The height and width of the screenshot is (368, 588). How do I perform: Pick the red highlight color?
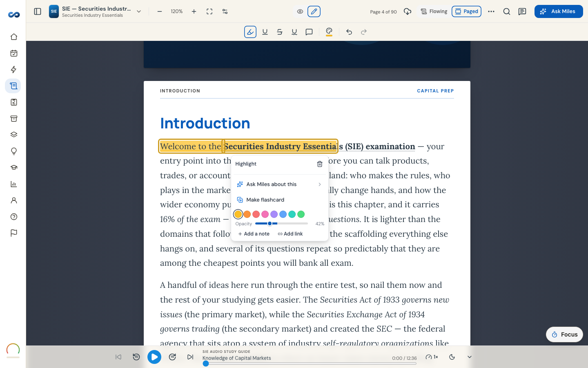[256, 214]
